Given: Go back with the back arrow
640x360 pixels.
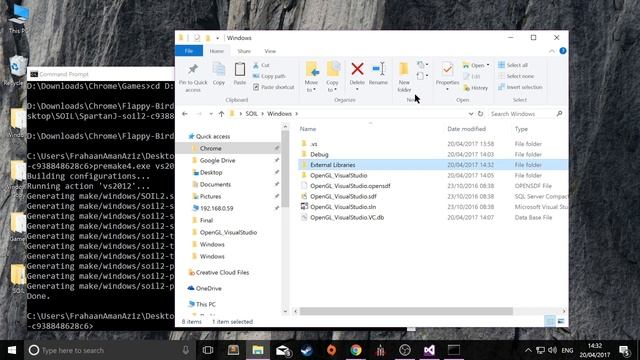Looking at the screenshot, I should point(185,114).
